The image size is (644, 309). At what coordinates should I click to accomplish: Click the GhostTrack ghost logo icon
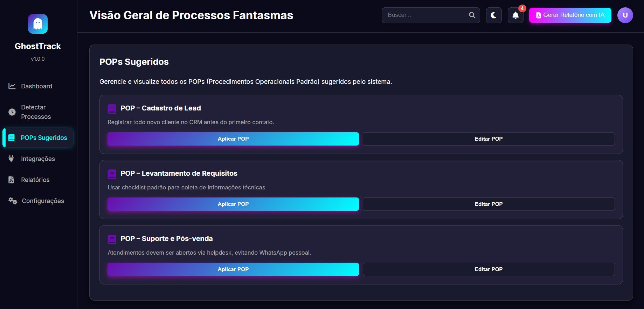(38, 24)
